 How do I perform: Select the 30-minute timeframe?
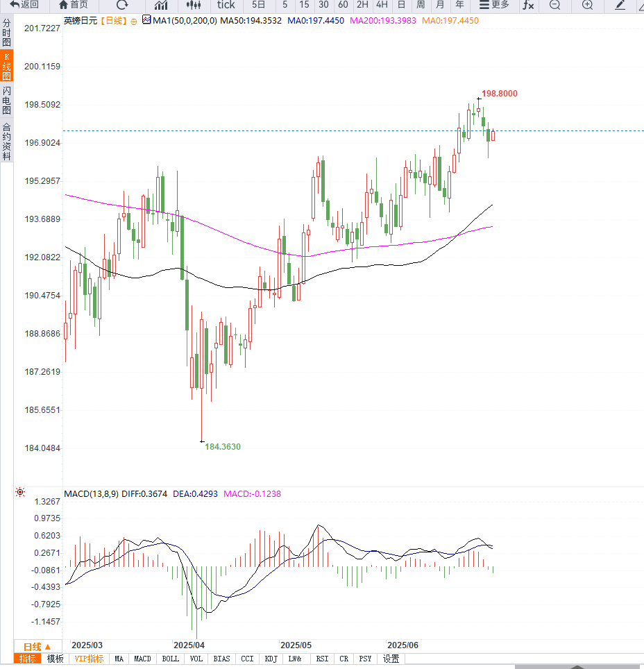(323, 5)
